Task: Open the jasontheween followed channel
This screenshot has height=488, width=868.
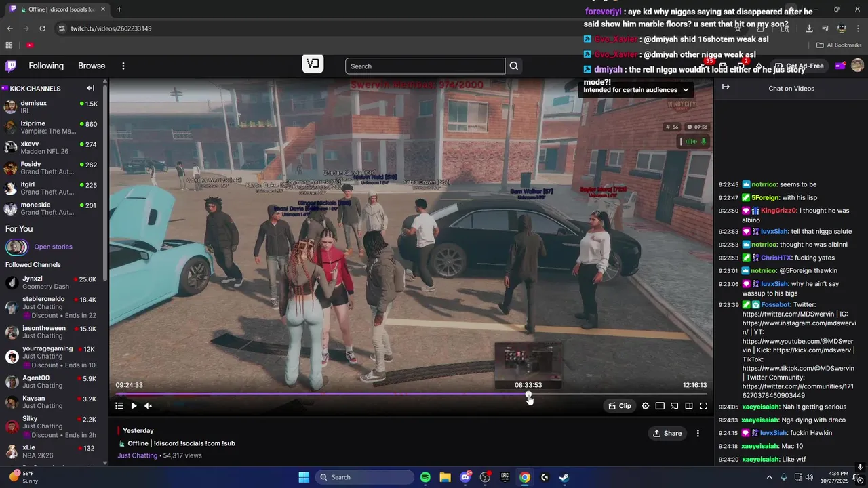Action: (52, 332)
